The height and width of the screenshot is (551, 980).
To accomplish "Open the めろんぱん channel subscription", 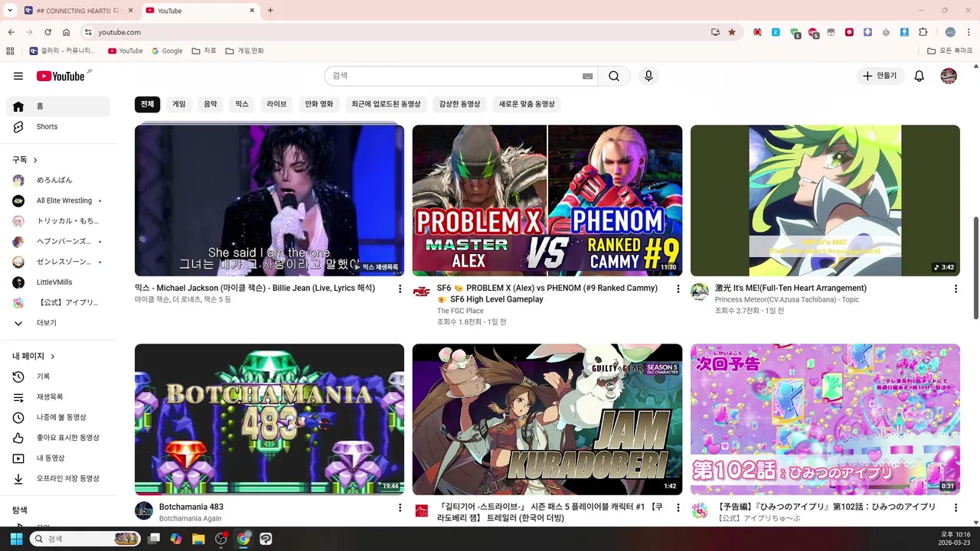I will pyautogui.click(x=58, y=180).
